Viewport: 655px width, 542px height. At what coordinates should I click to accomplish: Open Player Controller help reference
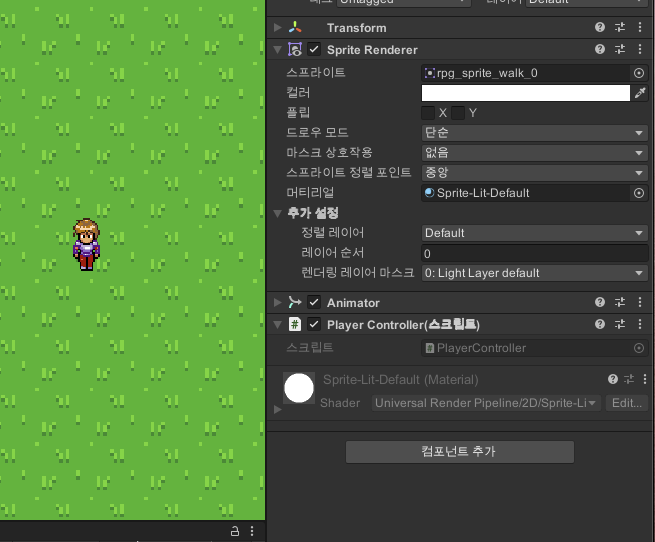point(600,324)
